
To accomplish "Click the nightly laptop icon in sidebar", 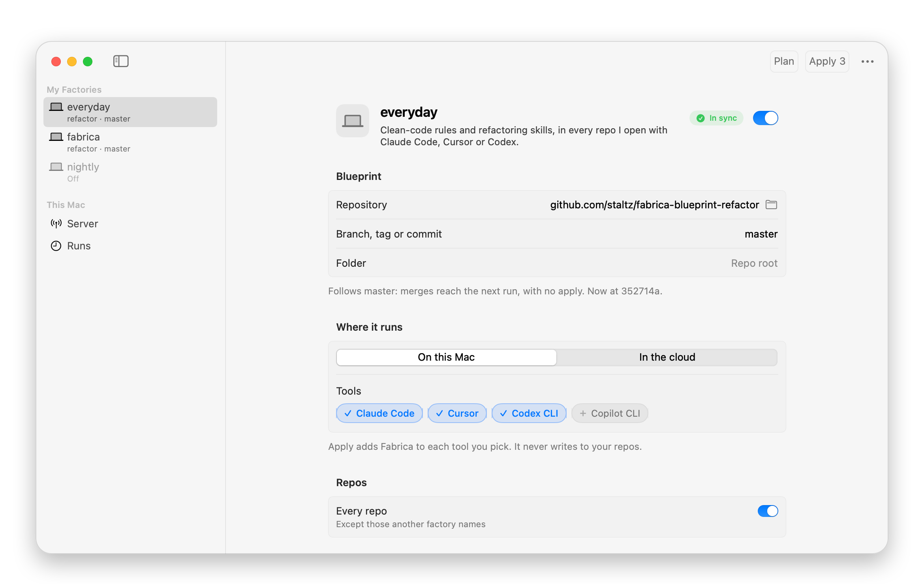I will (56, 167).
